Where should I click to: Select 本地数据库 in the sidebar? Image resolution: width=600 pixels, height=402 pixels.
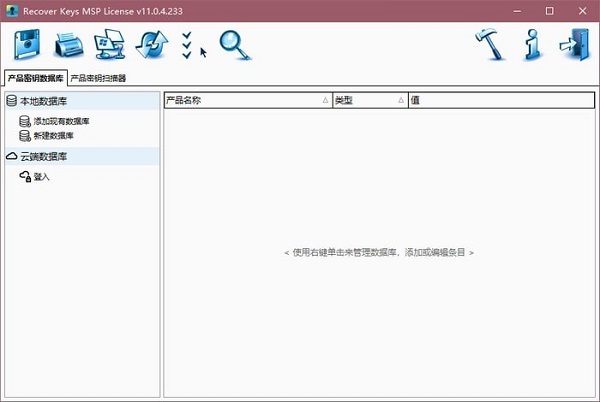pos(82,101)
